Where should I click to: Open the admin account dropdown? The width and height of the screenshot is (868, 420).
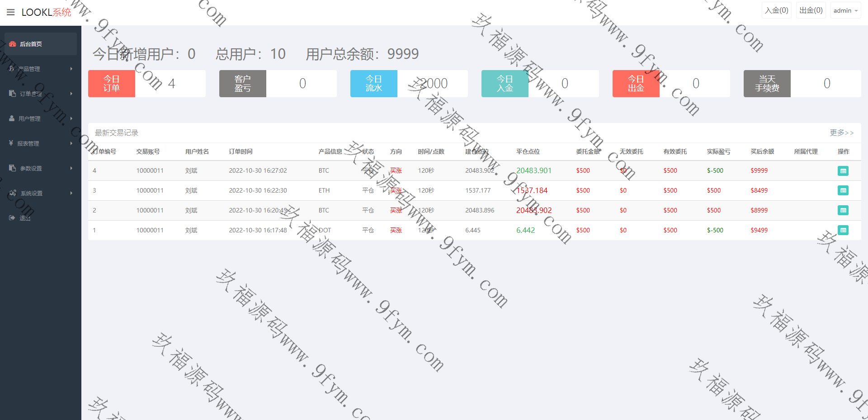point(845,10)
